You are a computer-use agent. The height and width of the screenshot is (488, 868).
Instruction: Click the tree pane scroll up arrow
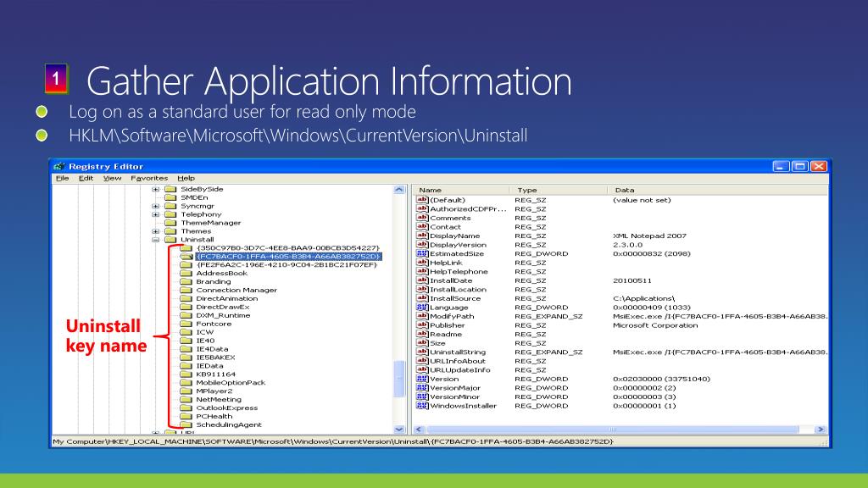[399, 190]
